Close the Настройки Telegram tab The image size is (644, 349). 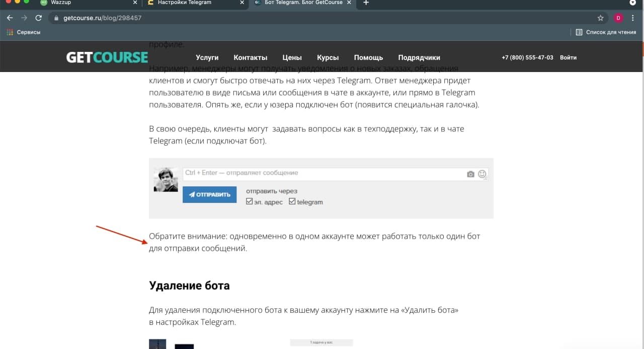(x=243, y=3)
